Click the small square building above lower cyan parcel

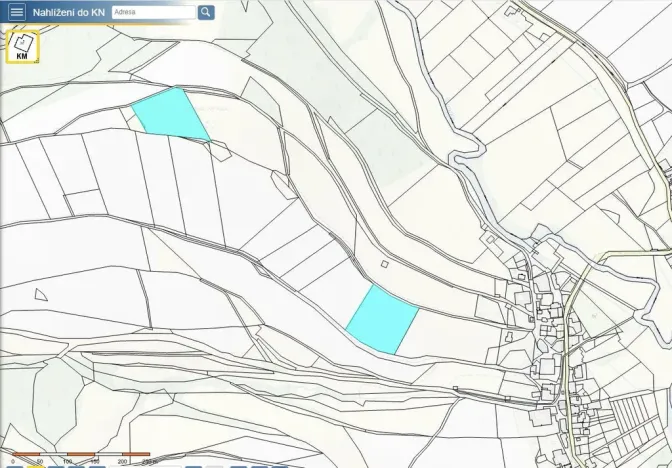pos(384,264)
